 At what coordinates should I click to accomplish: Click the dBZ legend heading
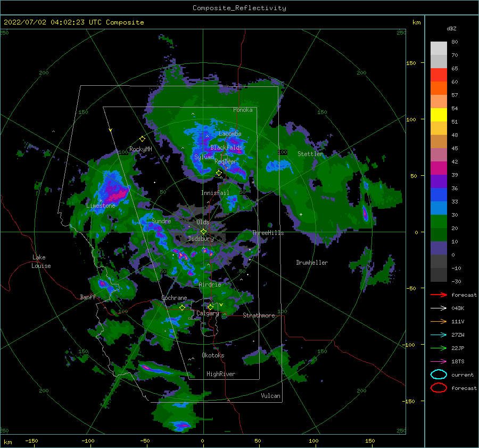pyautogui.click(x=451, y=29)
